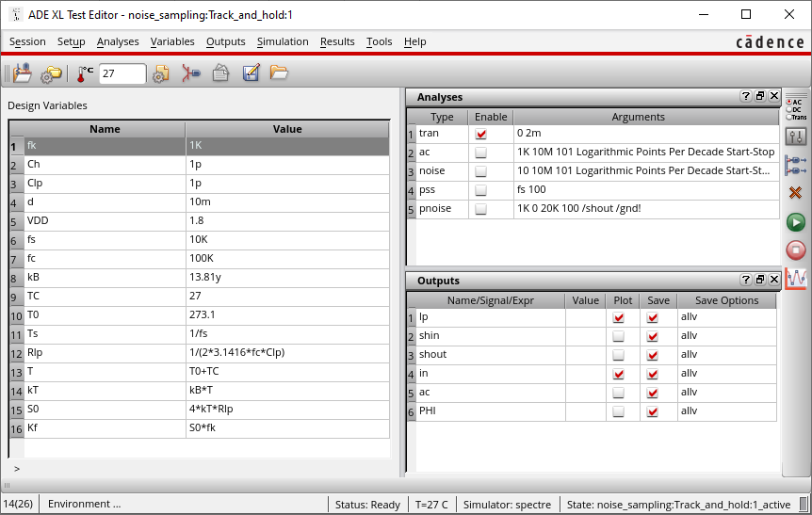Image resolution: width=812 pixels, height=515 pixels.
Task: Click the Value column header in Design Variables
Action: 287,129
